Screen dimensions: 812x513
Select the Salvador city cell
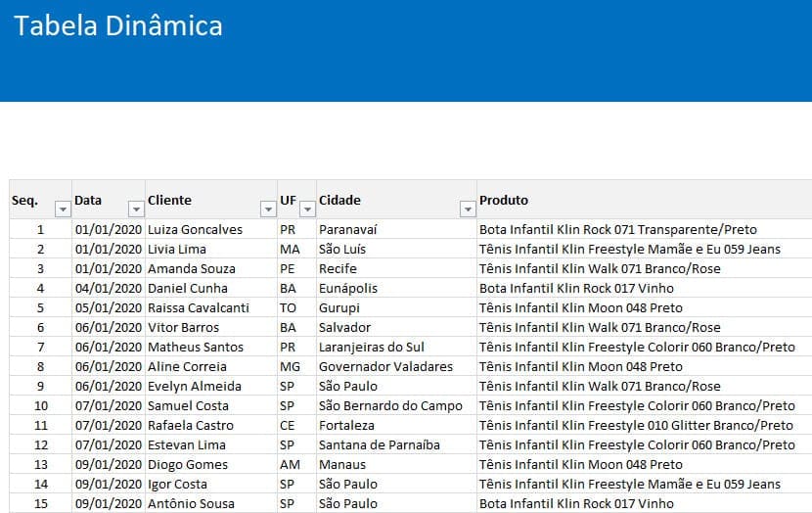point(396,328)
